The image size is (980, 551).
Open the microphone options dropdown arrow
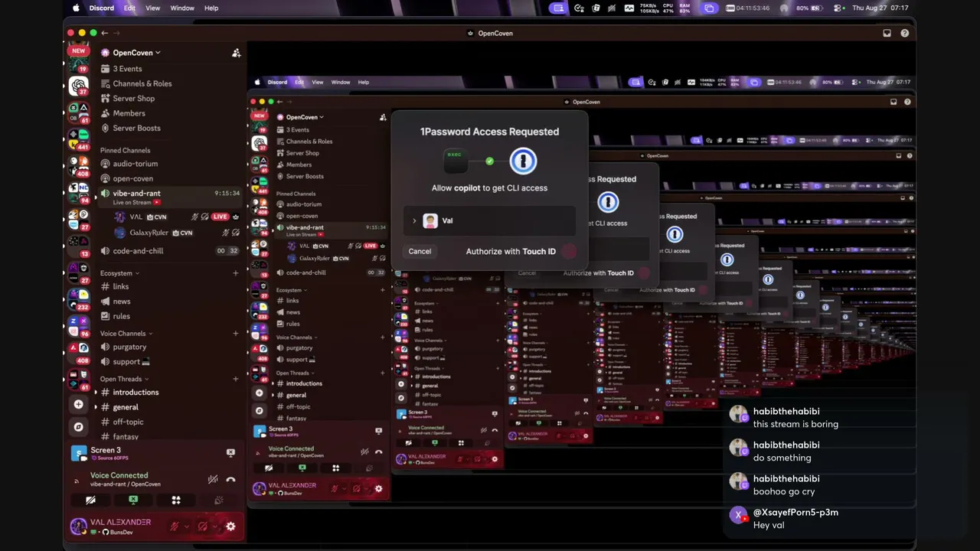(186, 527)
